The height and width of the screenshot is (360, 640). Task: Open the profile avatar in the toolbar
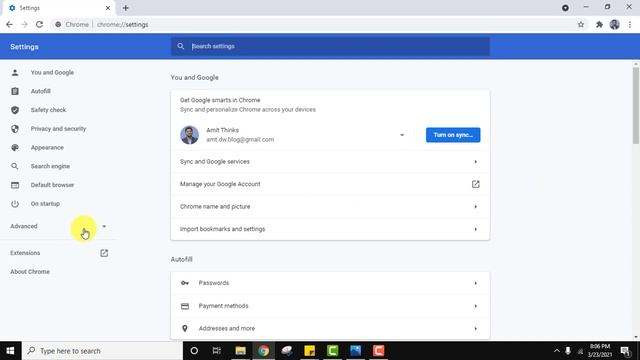[x=615, y=24]
